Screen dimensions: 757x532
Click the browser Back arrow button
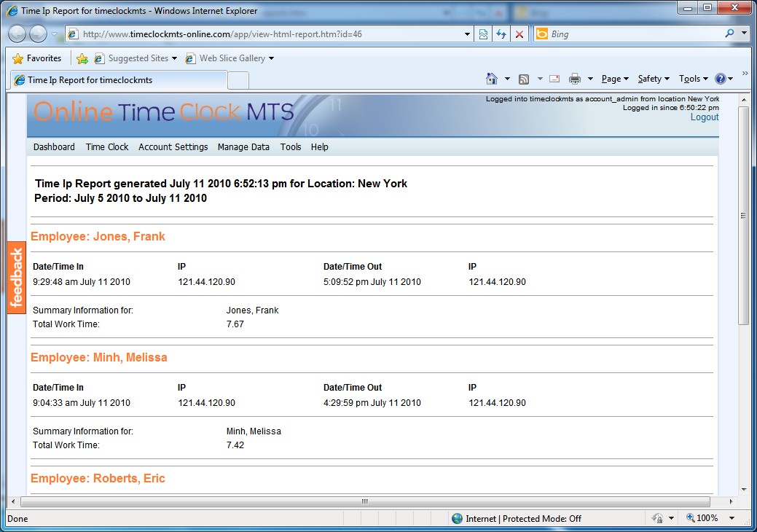click(x=17, y=34)
